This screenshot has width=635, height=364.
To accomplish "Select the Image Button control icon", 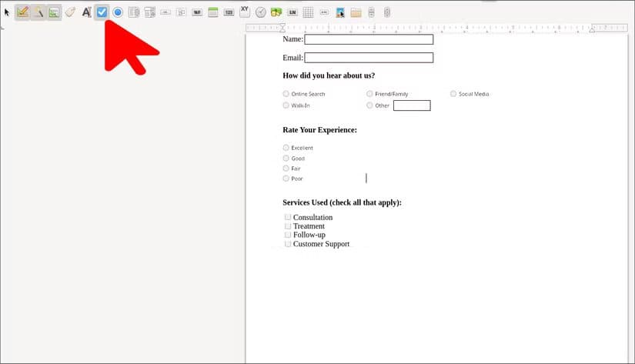I will point(181,12).
